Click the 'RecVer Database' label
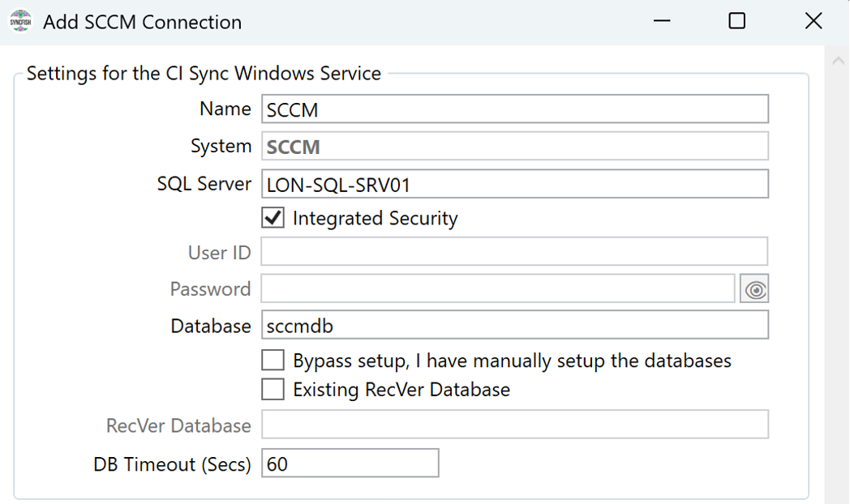 click(179, 425)
